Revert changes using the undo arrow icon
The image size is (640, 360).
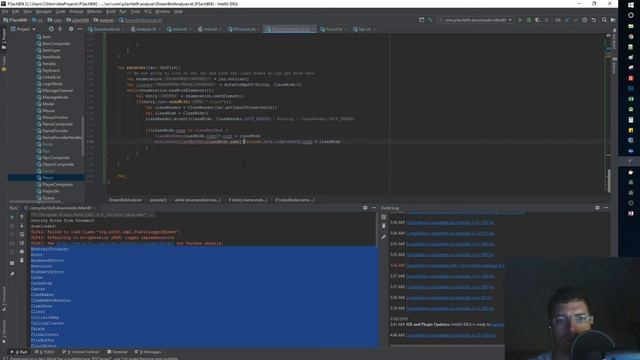(594, 20)
